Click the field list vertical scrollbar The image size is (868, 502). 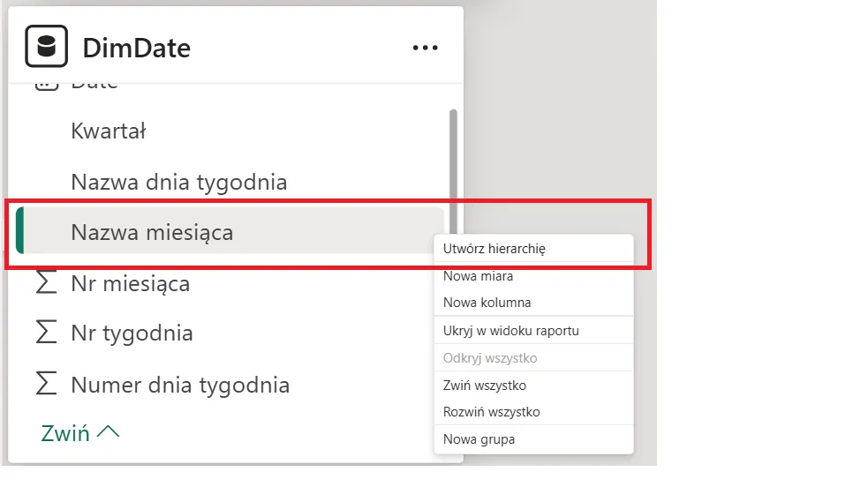(453, 159)
